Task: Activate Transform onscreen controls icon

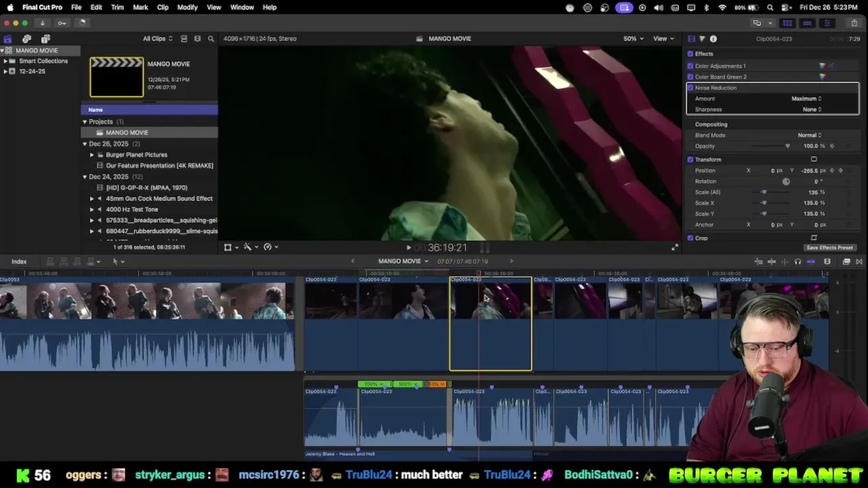Action: pyautogui.click(x=814, y=159)
